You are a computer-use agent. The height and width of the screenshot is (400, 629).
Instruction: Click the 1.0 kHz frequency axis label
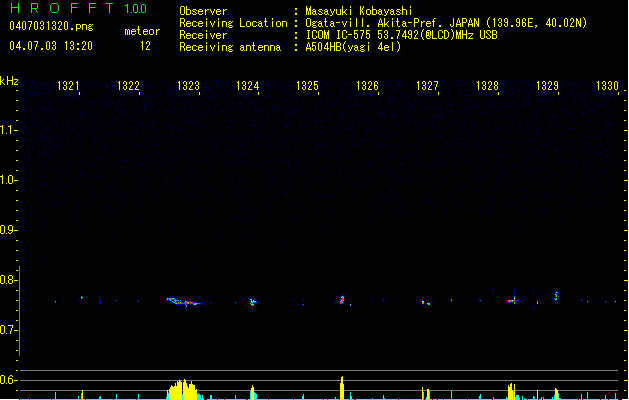coord(8,180)
